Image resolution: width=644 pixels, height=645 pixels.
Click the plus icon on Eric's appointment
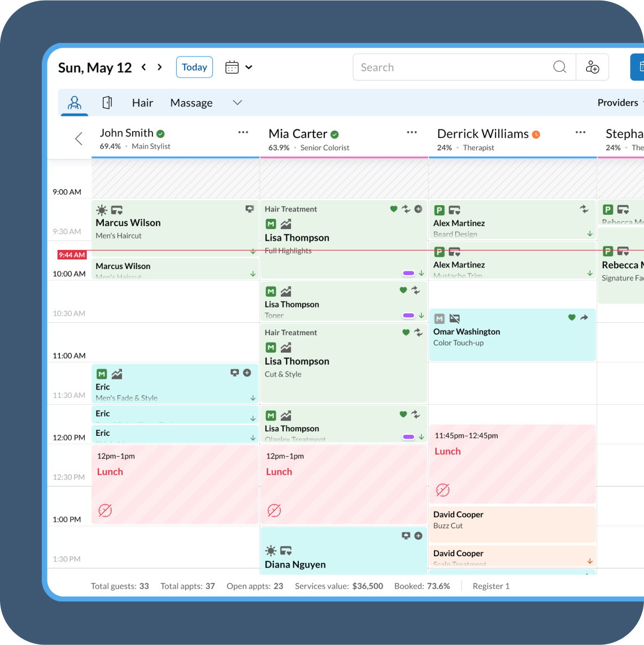pyautogui.click(x=247, y=373)
